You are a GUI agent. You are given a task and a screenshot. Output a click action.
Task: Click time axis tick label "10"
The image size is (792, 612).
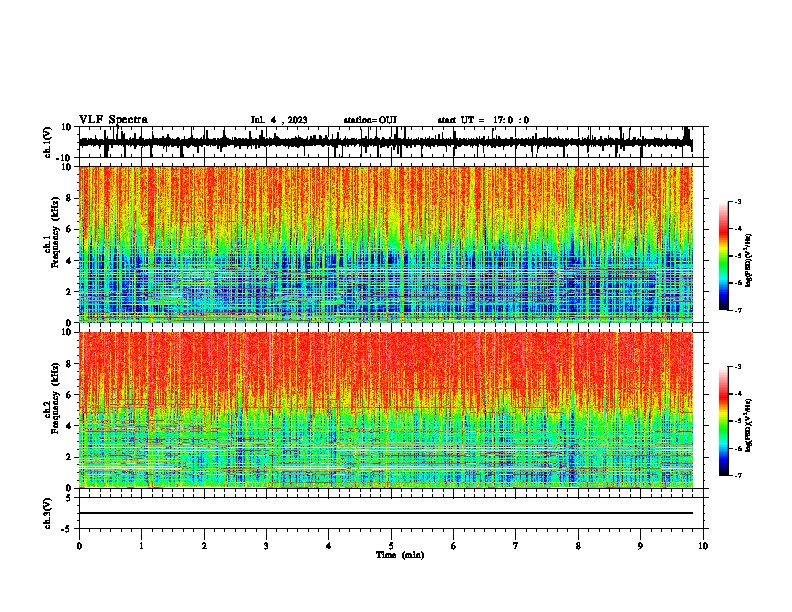[x=703, y=546]
